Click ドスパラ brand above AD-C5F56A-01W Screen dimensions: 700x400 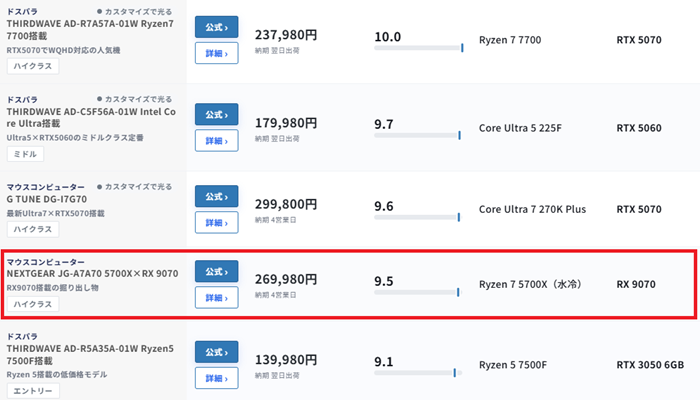pos(22,100)
